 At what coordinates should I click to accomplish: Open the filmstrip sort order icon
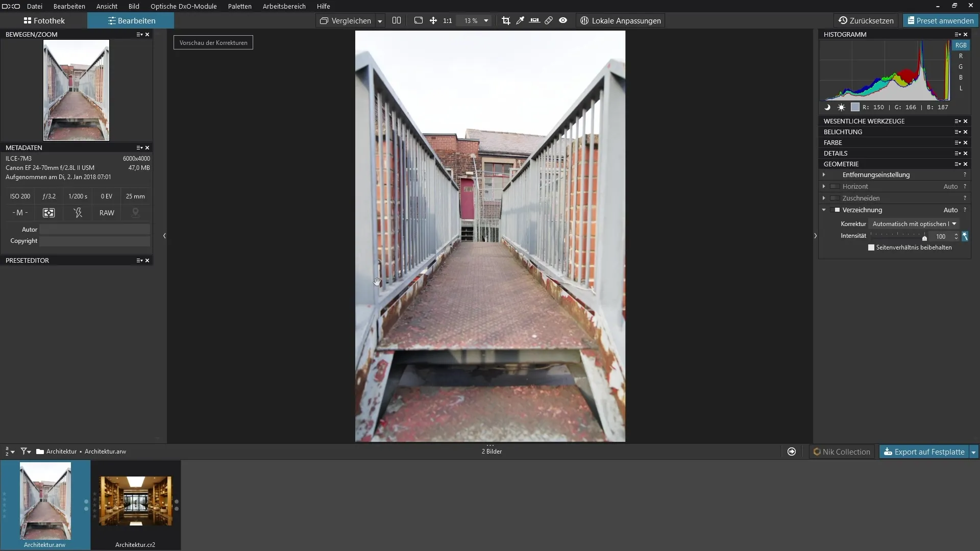coord(10,452)
